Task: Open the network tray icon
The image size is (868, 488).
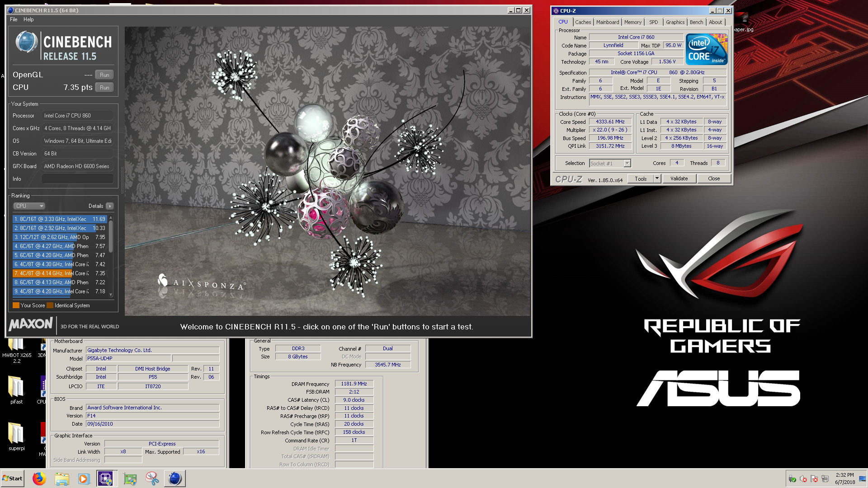Action: [x=825, y=479]
